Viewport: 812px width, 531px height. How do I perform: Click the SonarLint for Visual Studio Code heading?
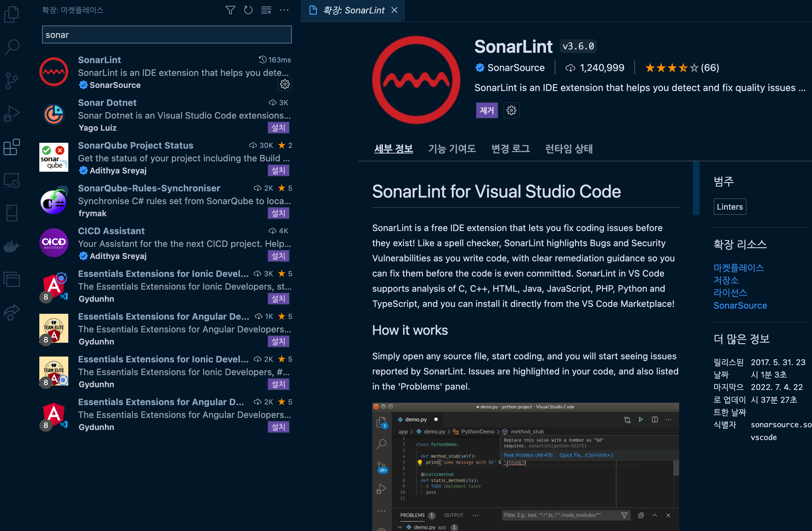[496, 191]
